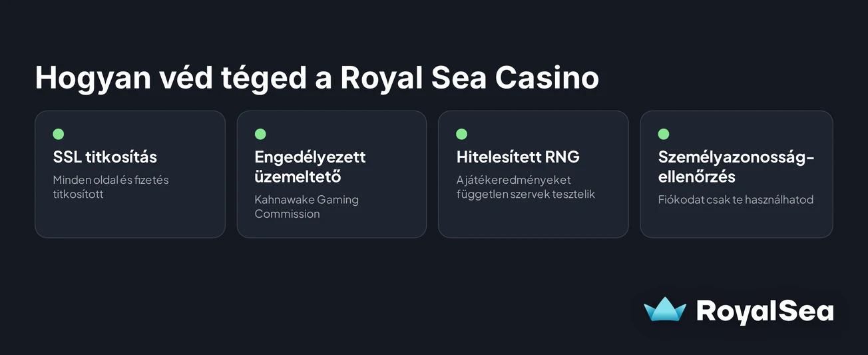Open the licensed operator card
Screen dimensions: 868x355
[x=331, y=175]
